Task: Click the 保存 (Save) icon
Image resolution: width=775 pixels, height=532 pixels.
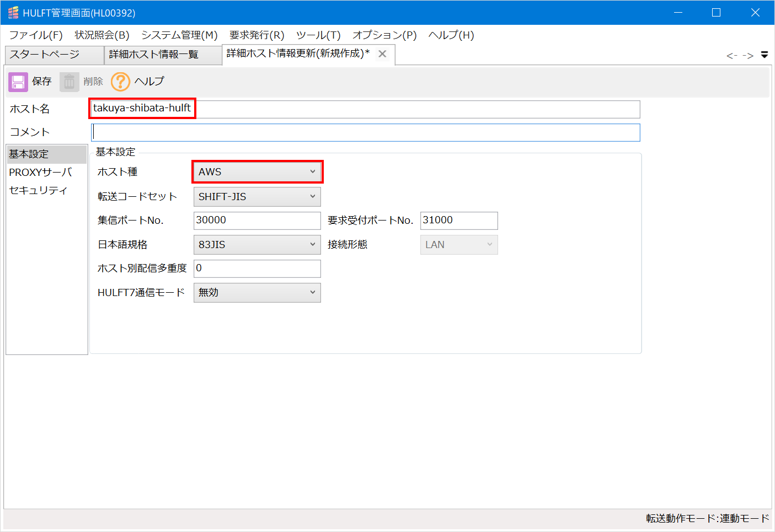Action: pos(18,81)
